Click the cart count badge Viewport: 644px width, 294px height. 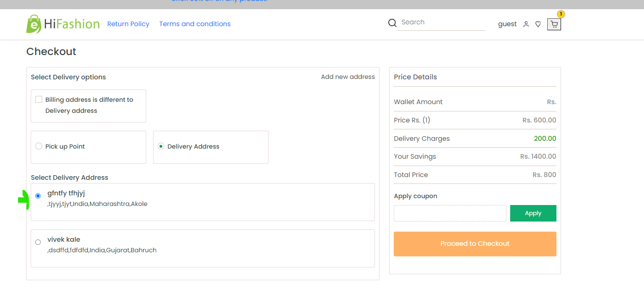point(561,14)
